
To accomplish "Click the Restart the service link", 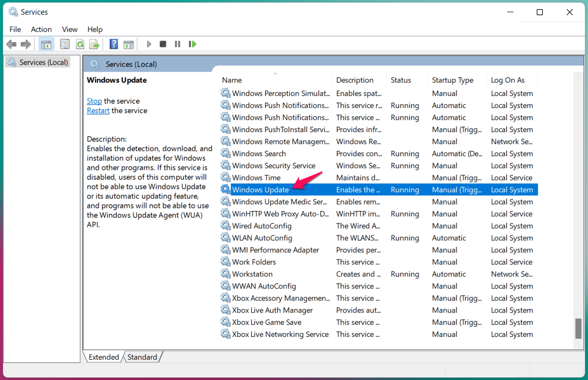I will 98,111.
